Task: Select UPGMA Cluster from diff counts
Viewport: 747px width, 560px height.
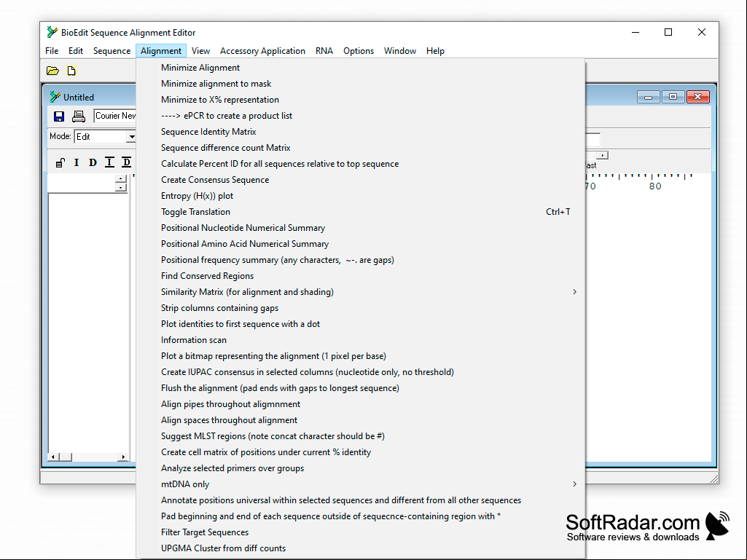Action: pos(361,548)
